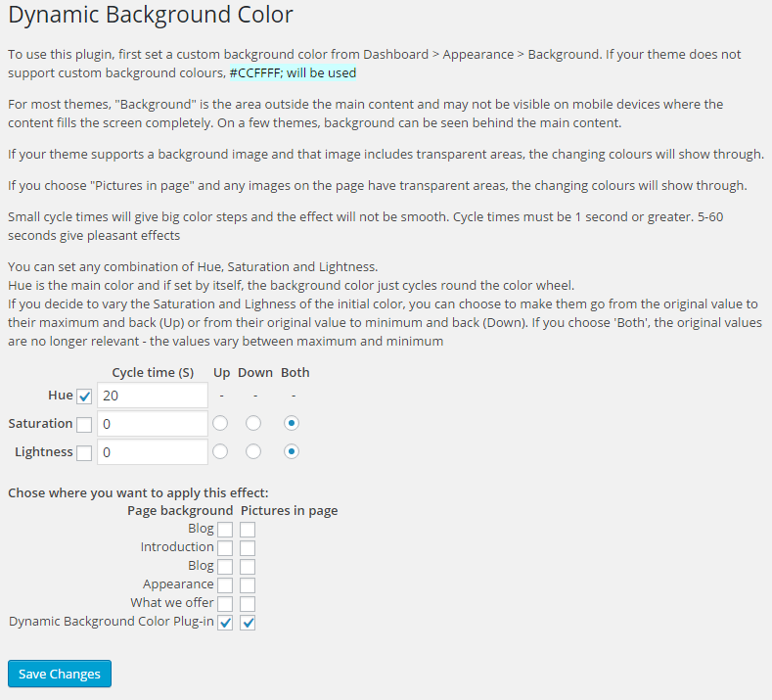Click the highlighted #CCFFFF color text
Viewport: 772px width, 700px height.
pyautogui.click(x=293, y=72)
